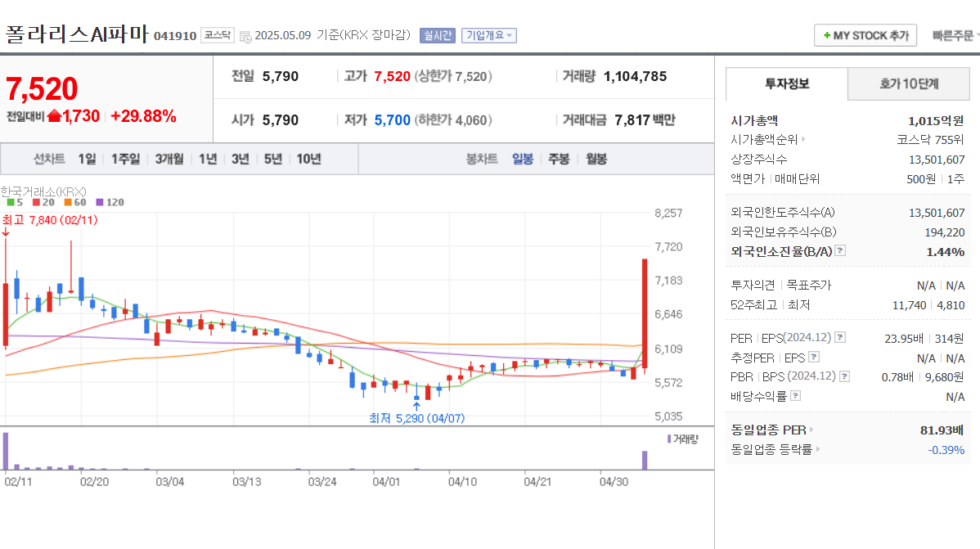Image resolution: width=980 pixels, height=549 pixels.
Task: Open the 기업개요 dropdown
Action: point(488,35)
